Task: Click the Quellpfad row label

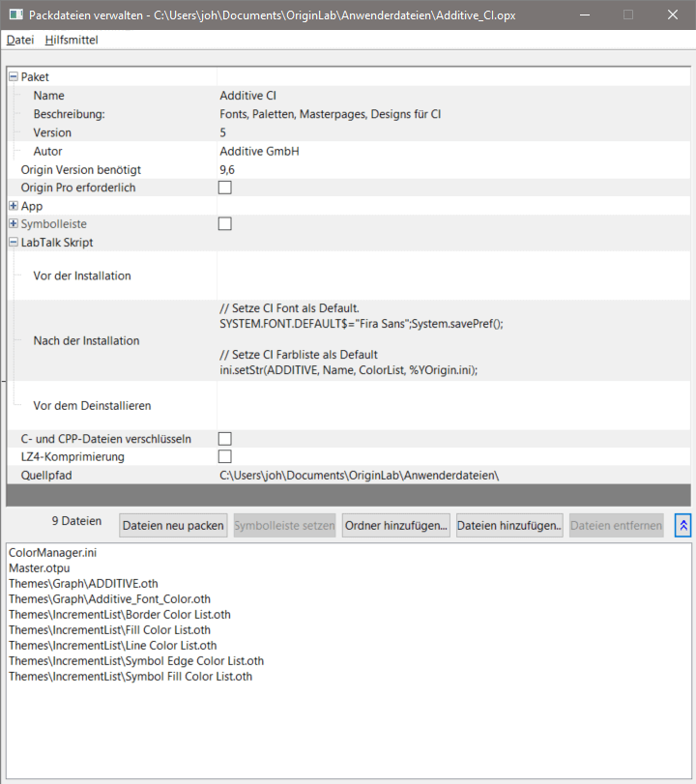Action: click(x=46, y=475)
